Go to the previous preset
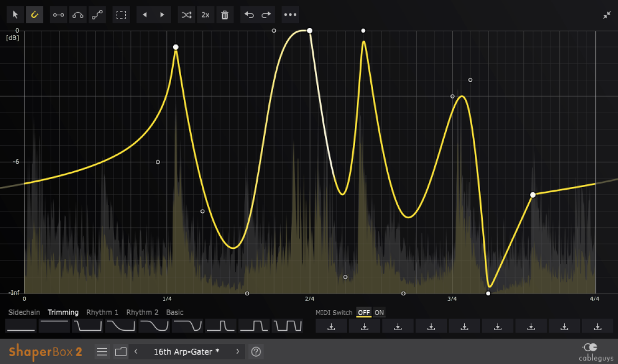 (136, 351)
